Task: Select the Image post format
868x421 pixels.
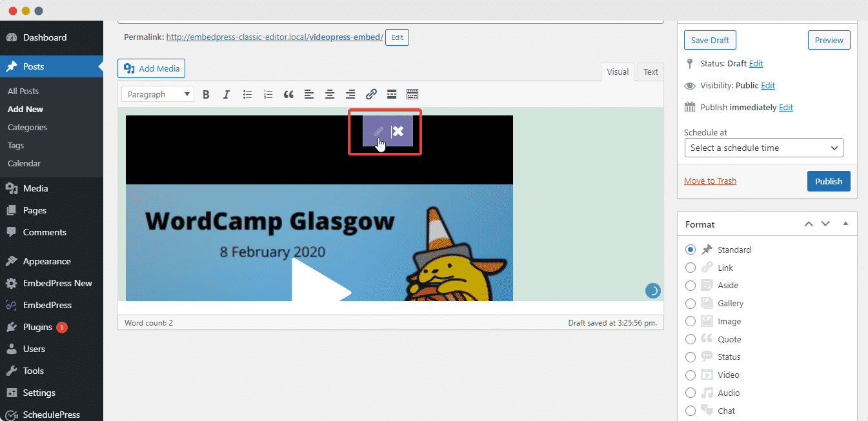Action: pyautogui.click(x=691, y=321)
